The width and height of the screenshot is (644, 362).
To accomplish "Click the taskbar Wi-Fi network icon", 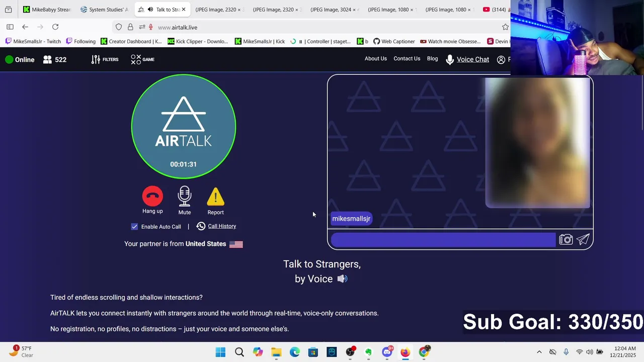I will pos(579,352).
